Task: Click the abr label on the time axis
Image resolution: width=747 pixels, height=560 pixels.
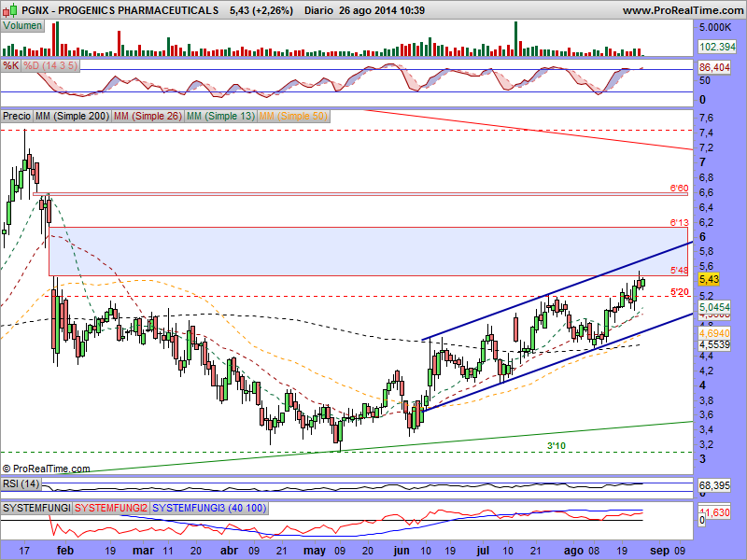Action: click(x=230, y=551)
